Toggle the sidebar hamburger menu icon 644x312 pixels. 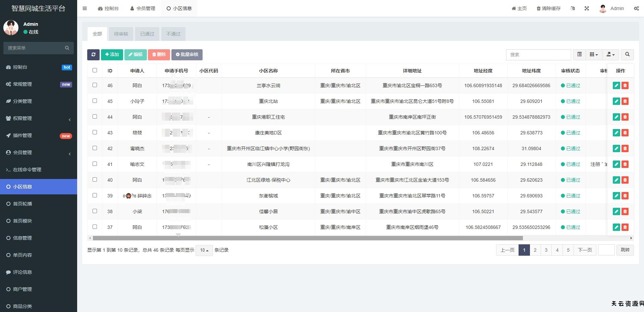(x=85, y=8)
